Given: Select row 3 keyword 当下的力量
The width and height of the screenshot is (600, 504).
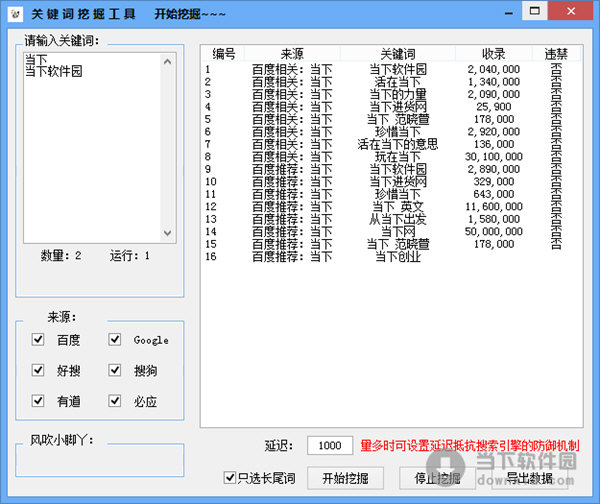Looking at the screenshot, I should coord(398,94).
